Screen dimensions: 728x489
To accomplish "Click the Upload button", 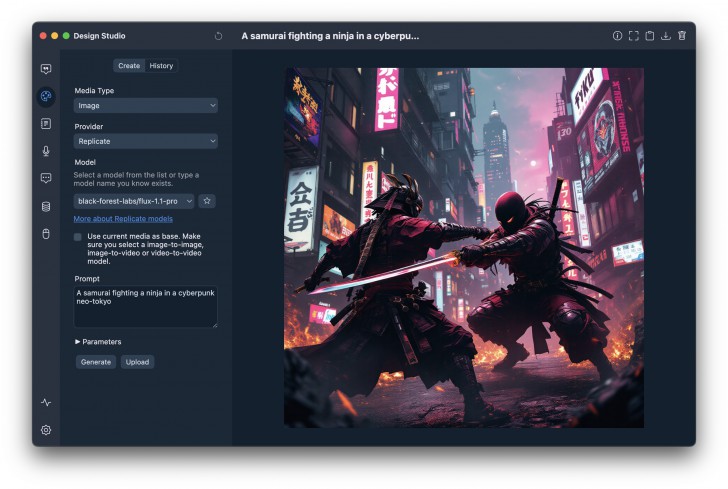I will [x=137, y=362].
